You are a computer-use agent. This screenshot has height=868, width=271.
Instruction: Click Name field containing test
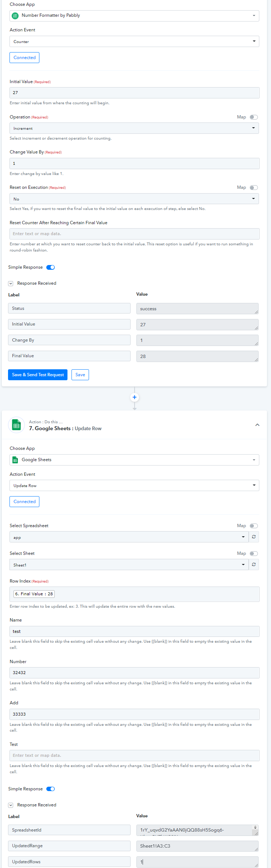coord(135,631)
